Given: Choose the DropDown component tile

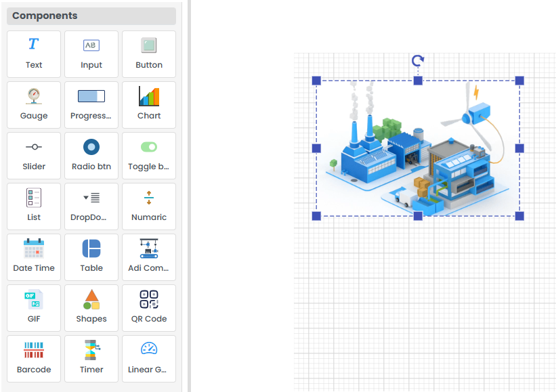Looking at the screenshot, I should pos(91,206).
